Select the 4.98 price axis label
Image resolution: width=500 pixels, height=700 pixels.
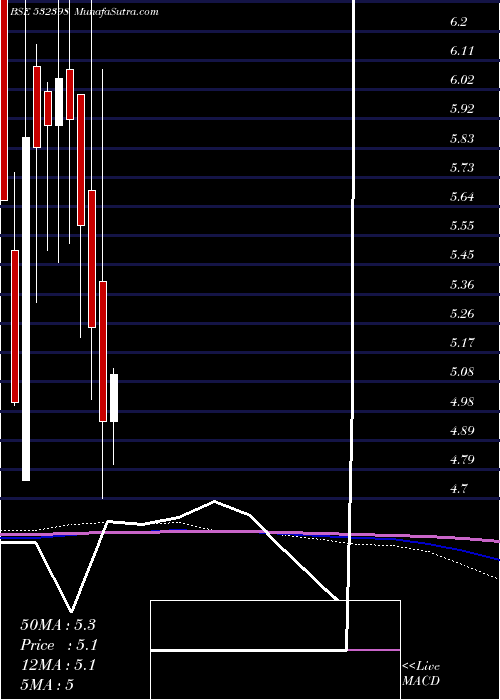tap(462, 401)
